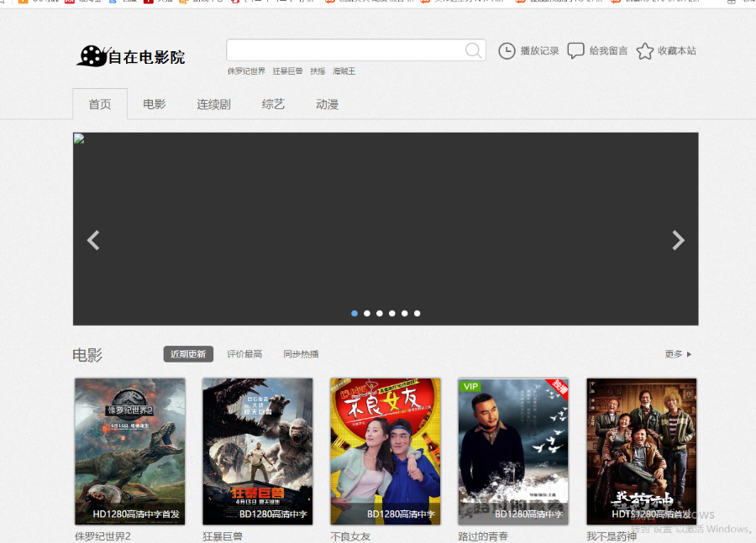Select sixth carousel dot
756x543 pixels.
(417, 314)
